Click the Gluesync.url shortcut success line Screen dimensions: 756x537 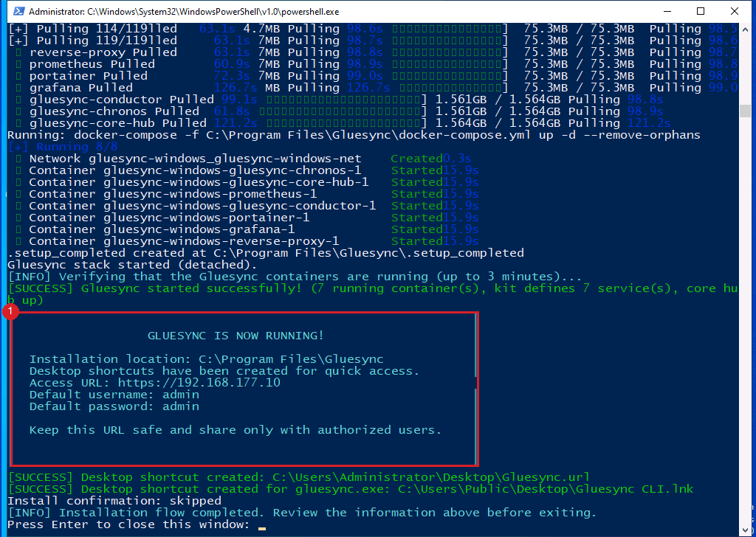[299, 477]
